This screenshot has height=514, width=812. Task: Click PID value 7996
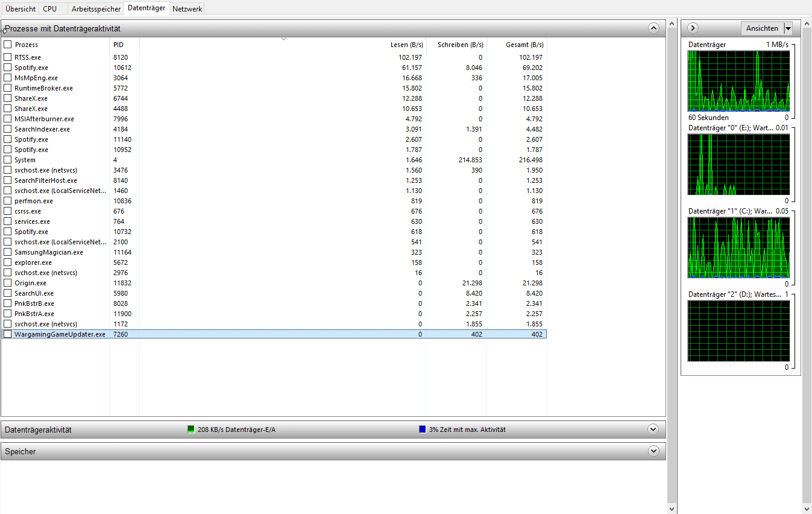(x=121, y=119)
